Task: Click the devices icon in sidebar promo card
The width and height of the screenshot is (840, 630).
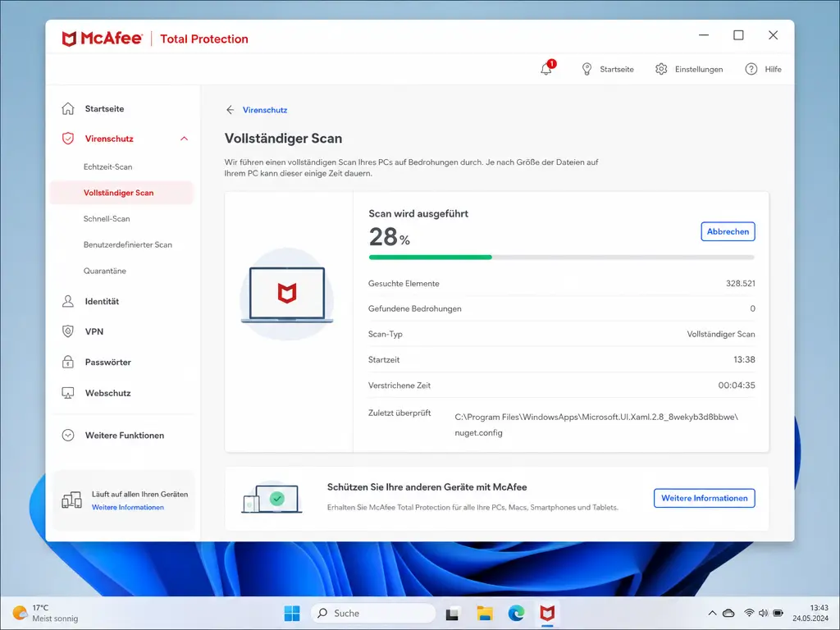Action: [72, 500]
